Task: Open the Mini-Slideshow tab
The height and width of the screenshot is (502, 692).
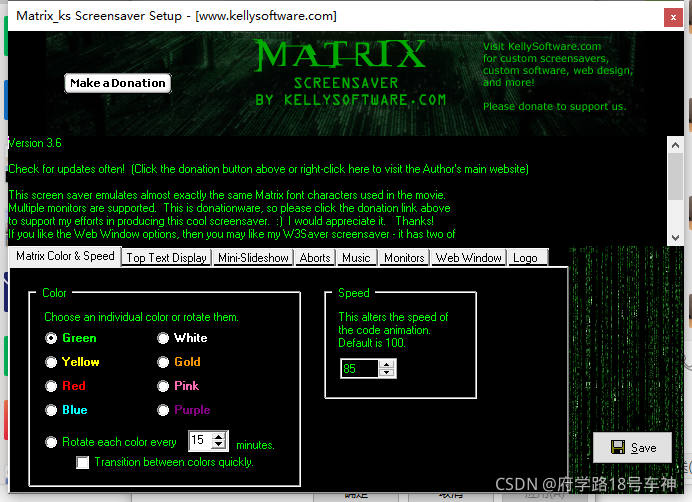Action: [x=253, y=258]
